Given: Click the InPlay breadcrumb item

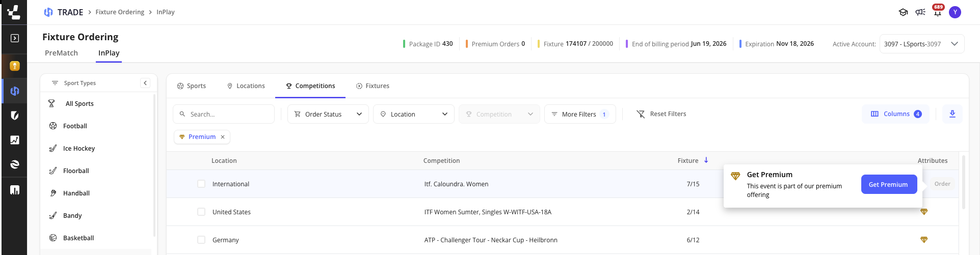Looking at the screenshot, I should coord(166,12).
